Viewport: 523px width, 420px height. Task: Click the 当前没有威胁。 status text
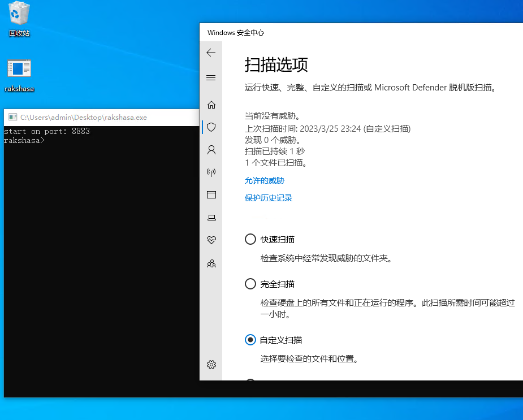click(x=273, y=116)
